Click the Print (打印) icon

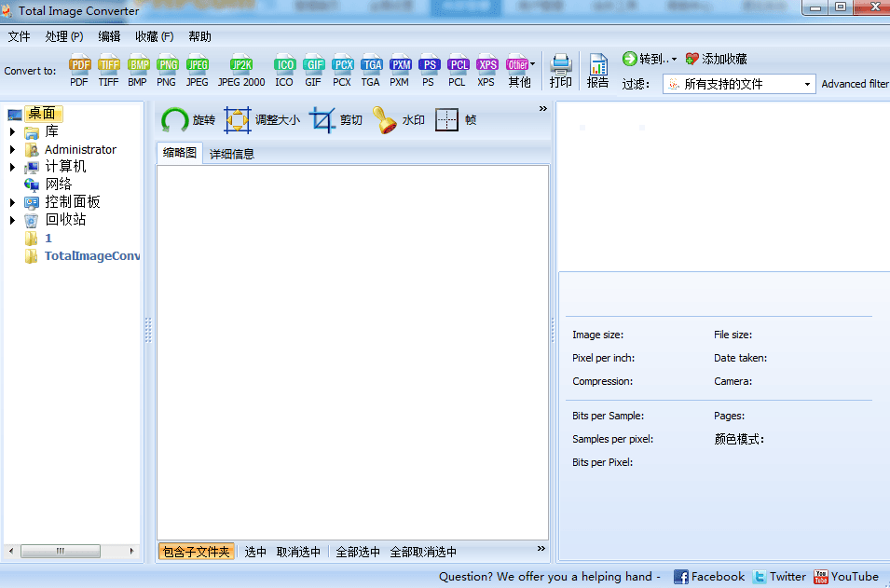click(x=561, y=71)
